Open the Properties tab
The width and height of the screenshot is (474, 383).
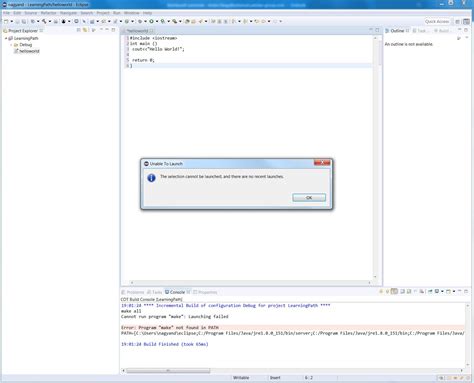[x=205, y=292]
